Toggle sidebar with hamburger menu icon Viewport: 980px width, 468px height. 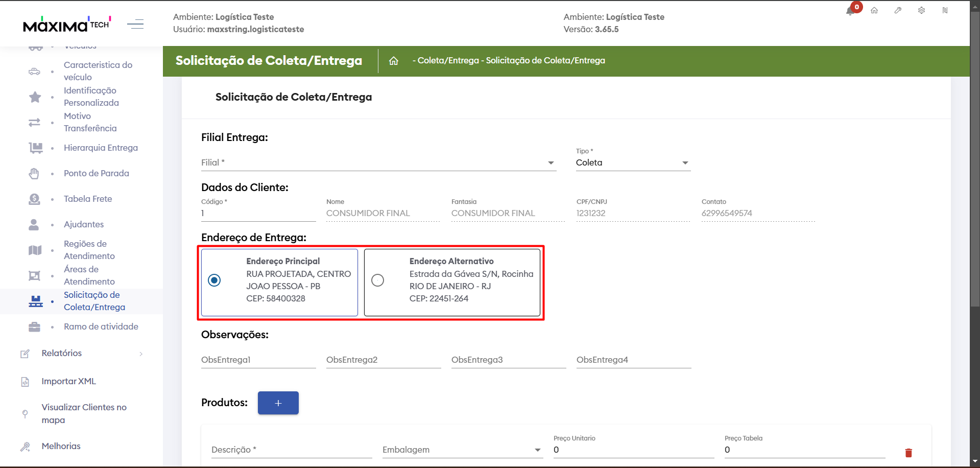pyautogui.click(x=135, y=24)
